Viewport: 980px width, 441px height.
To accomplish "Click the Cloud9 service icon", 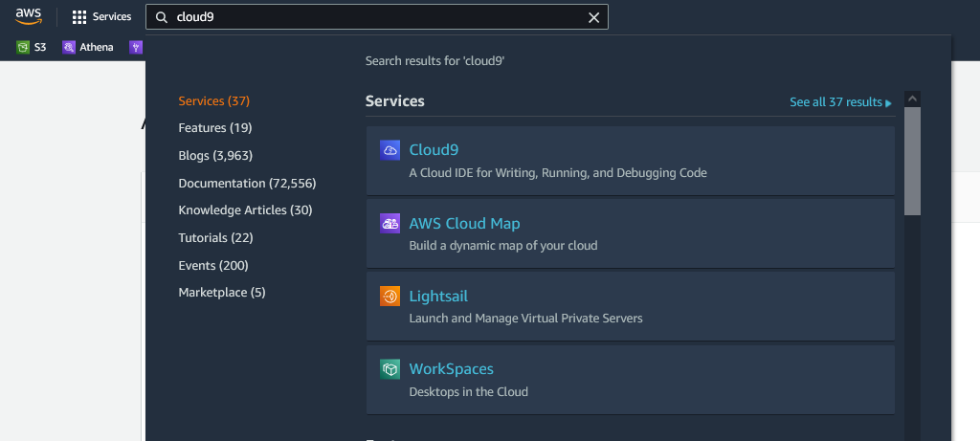I will (390, 150).
